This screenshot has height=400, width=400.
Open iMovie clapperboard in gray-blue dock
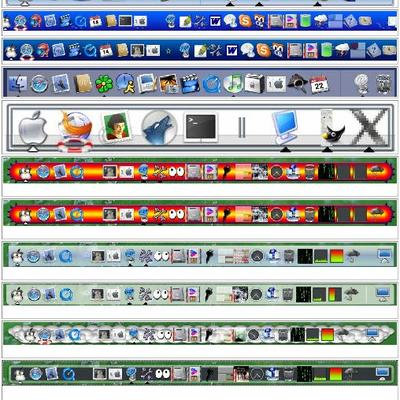190,84
